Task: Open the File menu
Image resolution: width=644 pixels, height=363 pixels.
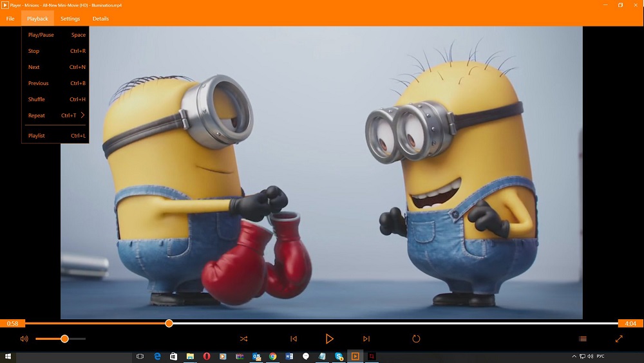Action: pyautogui.click(x=10, y=19)
